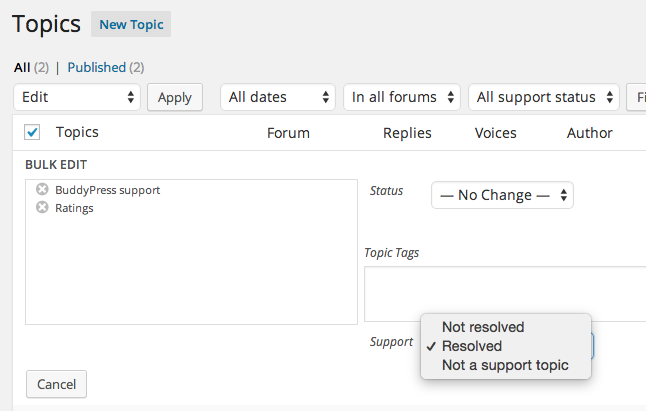This screenshot has height=411, width=646.
Task: Sort by the Replies column header
Action: point(407,133)
